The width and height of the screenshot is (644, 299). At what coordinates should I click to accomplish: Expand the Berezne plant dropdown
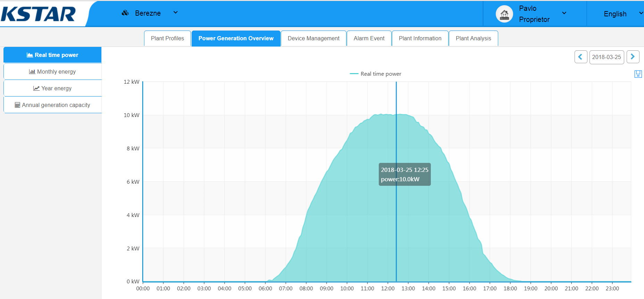[x=176, y=13]
